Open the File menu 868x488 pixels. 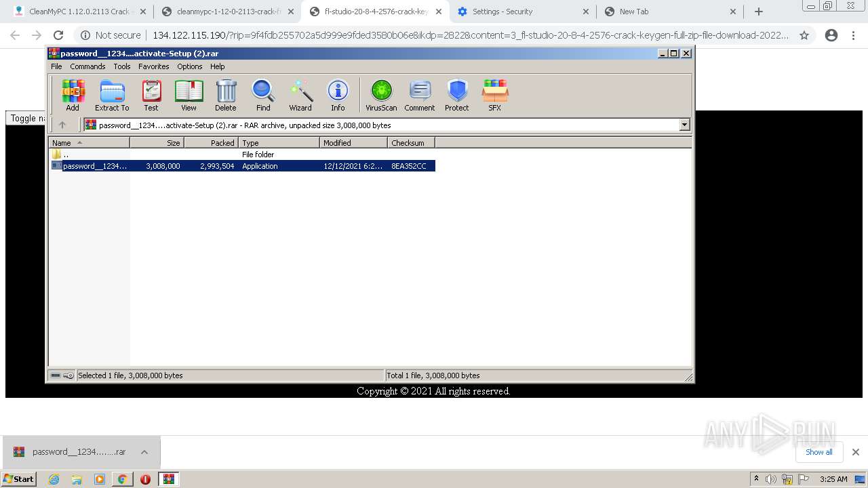pyautogui.click(x=56, y=66)
